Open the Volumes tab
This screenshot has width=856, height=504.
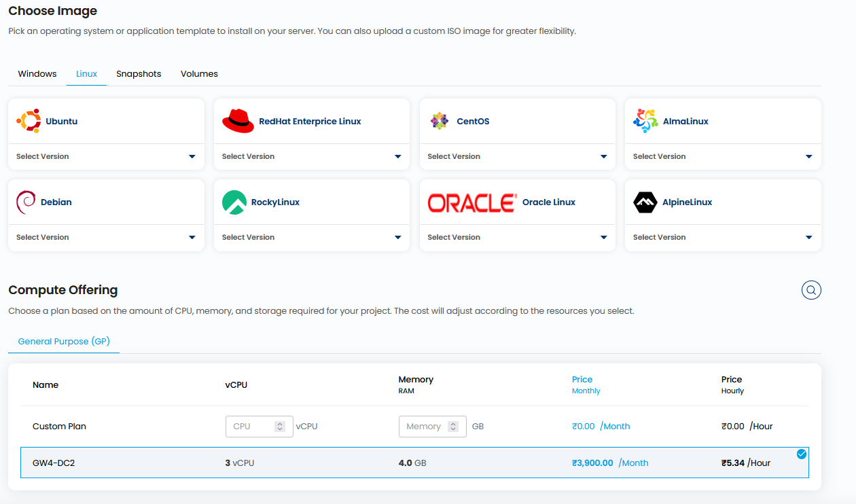tap(199, 74)
